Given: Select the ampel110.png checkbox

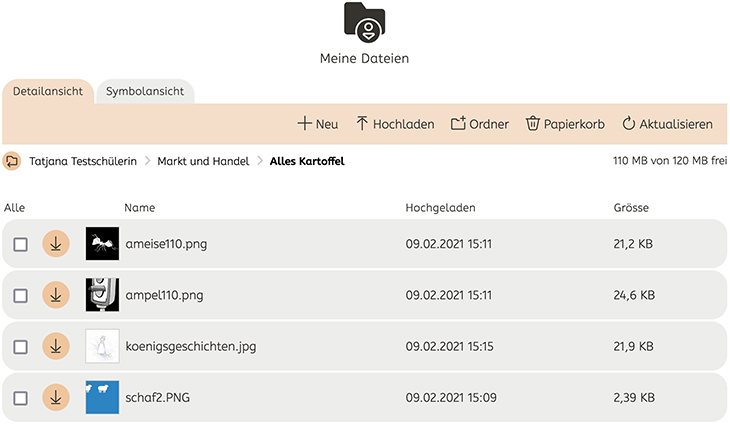Looking at the screenshot, I should (20, 296).
